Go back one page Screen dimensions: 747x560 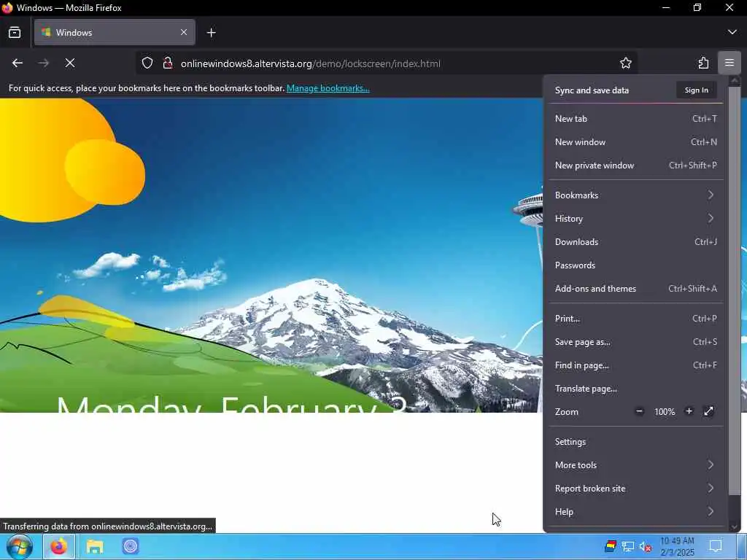click(18, 63)
